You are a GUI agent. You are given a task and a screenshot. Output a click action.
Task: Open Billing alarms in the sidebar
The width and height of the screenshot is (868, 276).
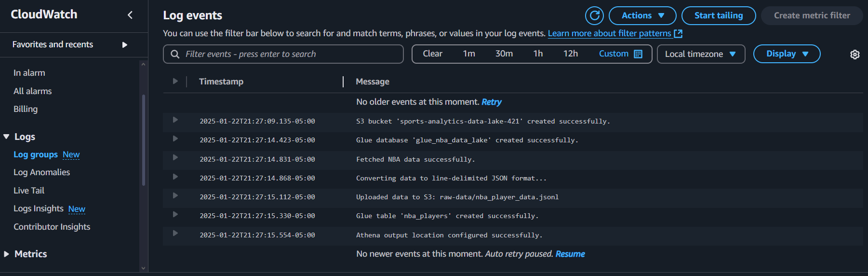(x=26, y=109)
